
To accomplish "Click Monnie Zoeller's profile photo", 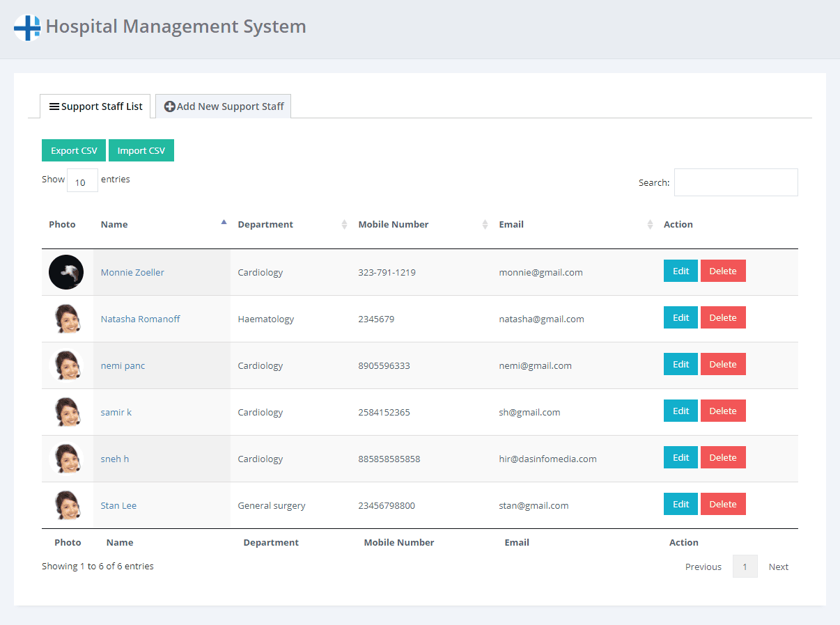I will click(66, 272).
